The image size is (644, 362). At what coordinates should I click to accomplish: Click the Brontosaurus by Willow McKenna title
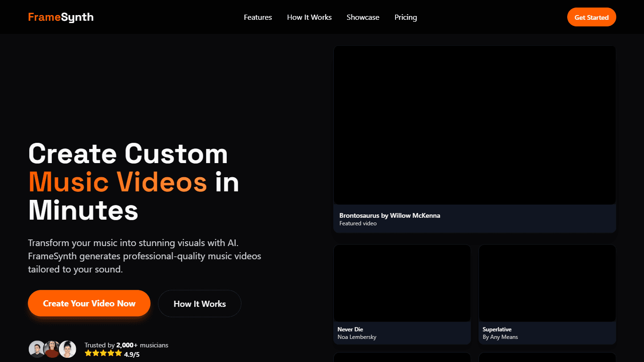coord(390,215)
